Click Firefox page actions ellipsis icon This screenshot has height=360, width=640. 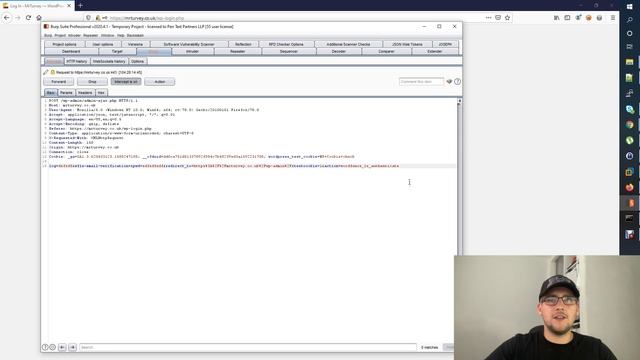[488, 18]
